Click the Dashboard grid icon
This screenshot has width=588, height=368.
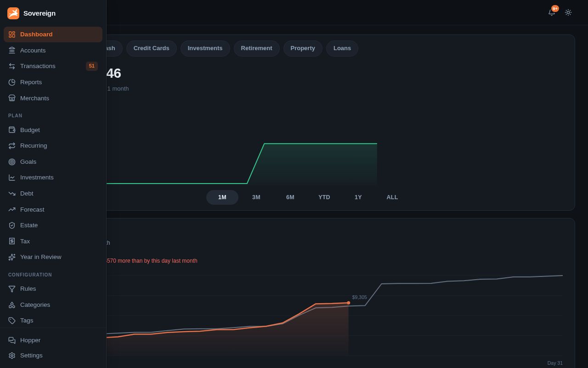coord(12,34)
